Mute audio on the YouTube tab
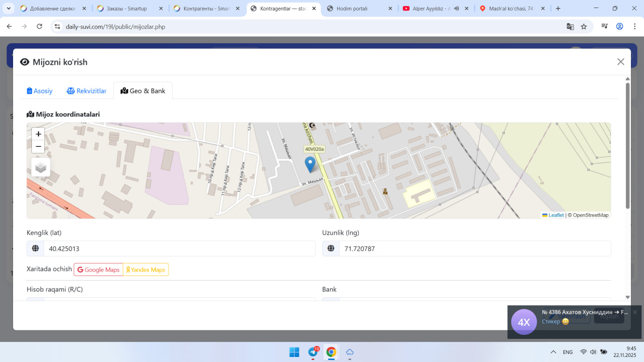The height and width of the screenshot is (362, 644). 456,9
